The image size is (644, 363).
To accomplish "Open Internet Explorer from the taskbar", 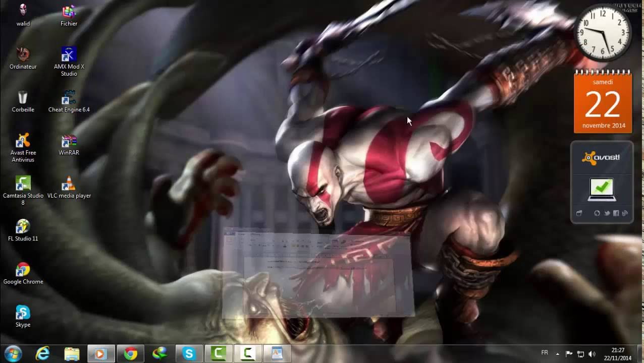I will pyautogui.click(x=42, y=354).
